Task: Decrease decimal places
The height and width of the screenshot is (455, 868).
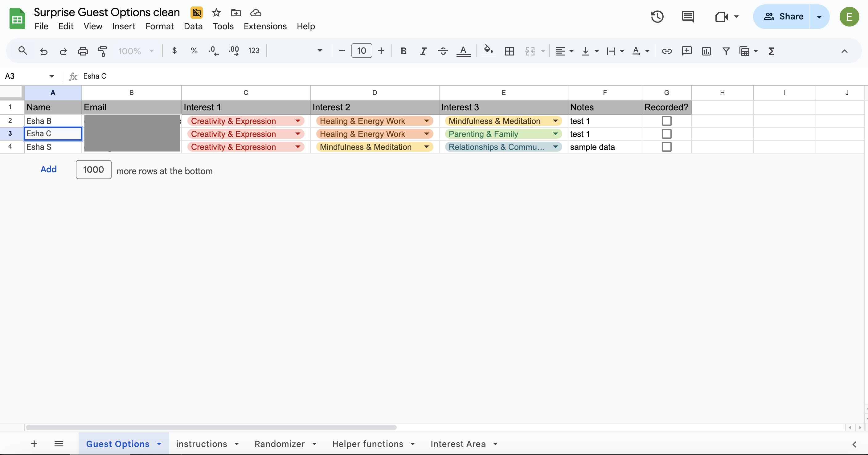Action: [x=213, y=51]
